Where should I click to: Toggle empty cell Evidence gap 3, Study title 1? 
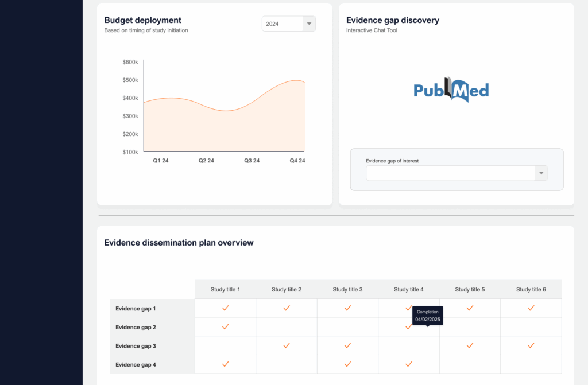(226, 345)
